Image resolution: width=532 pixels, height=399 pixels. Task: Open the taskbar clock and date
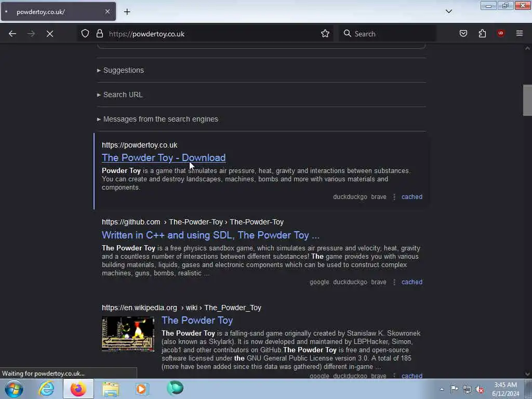pyautogui.click(x=505, y=389)
